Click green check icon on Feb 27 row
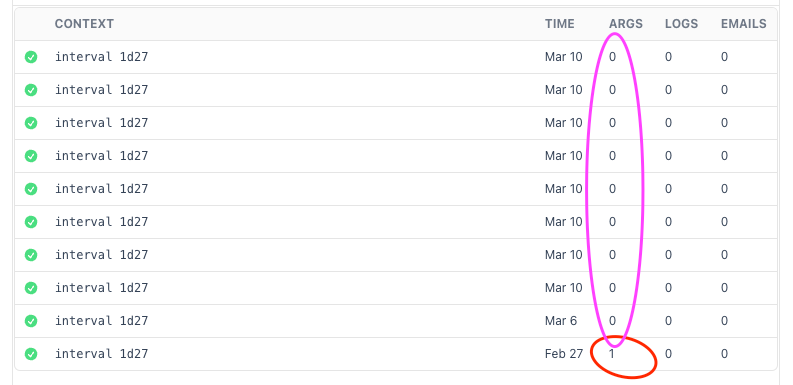 pyautogui.click(x=31, y=354)
